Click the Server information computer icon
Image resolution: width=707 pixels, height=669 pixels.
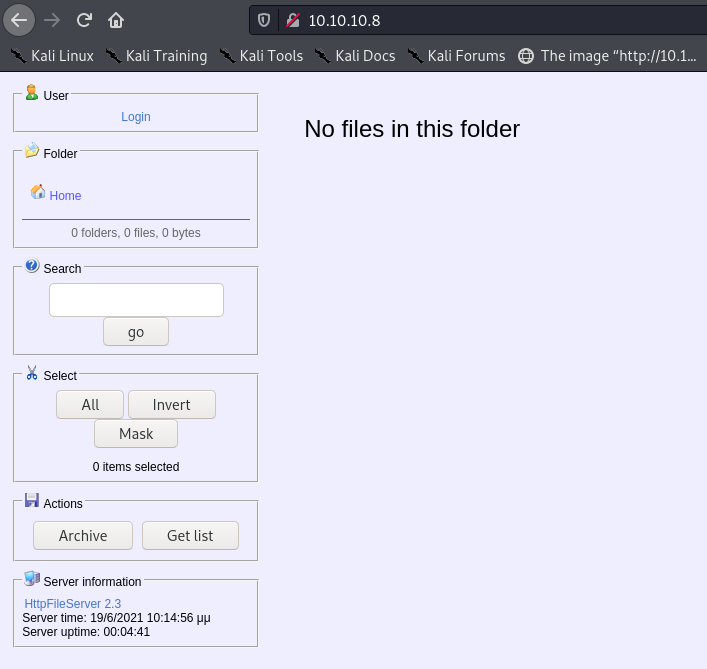pos(32,579)
